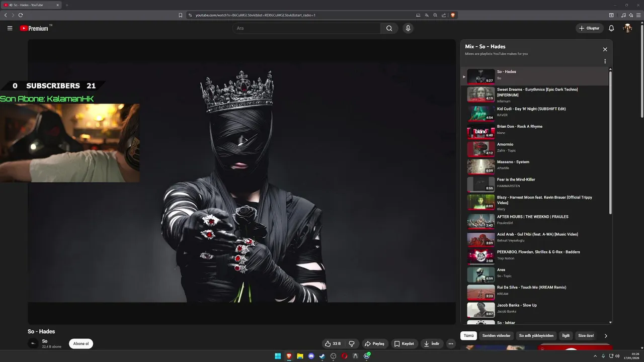
Task: Click the currently playing So - Hades item
Action: [535, 76]
